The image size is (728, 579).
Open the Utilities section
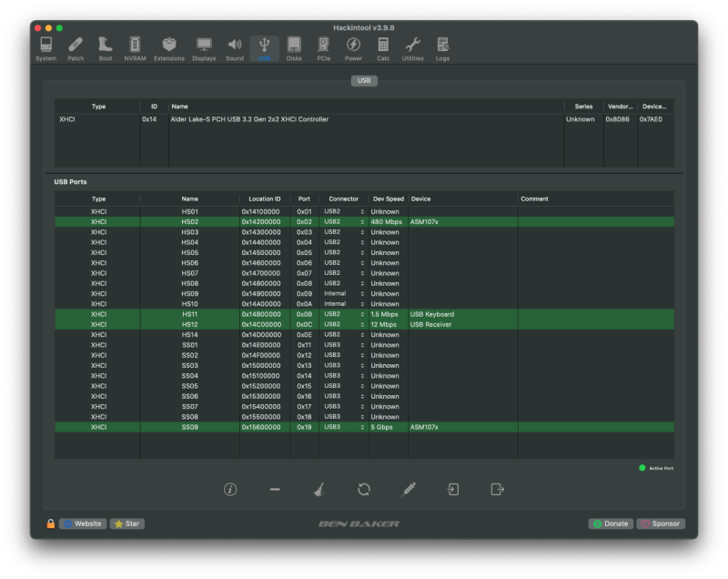tap(412, 49)
